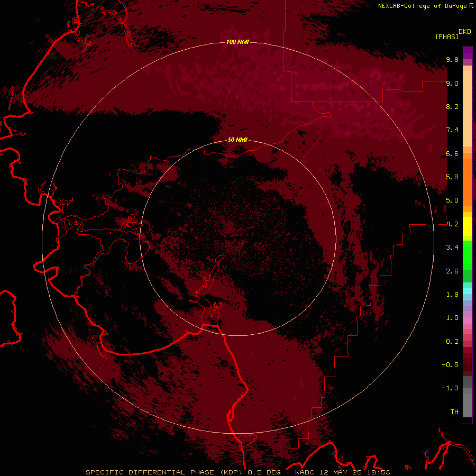Pick the yellow swatch beside 4.2
The width and height of the screenshot is (476, 476).
[x=467, y=226]
